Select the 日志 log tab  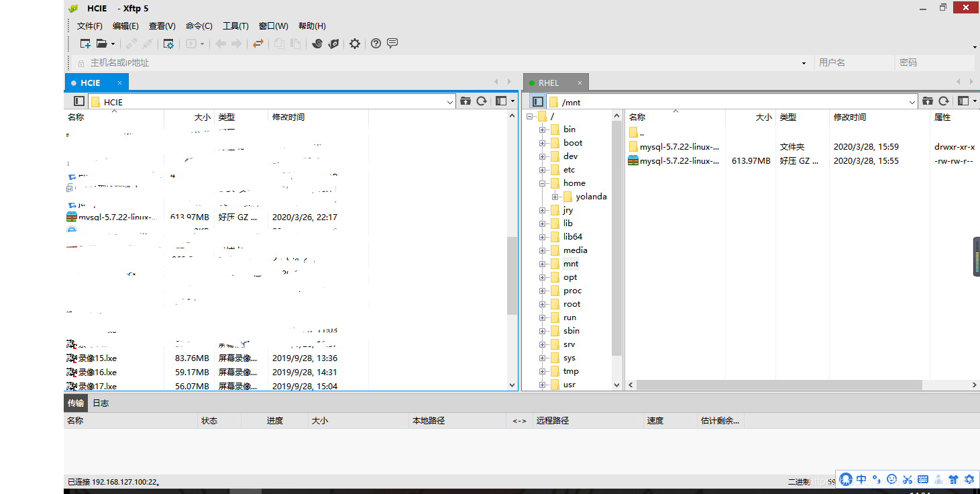point(101,403)
